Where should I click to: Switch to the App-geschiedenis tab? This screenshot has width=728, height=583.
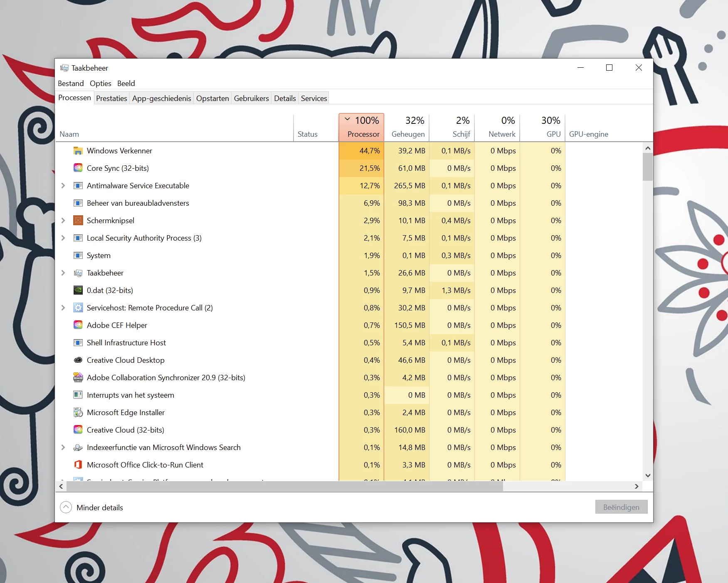(x=162, y=98)
